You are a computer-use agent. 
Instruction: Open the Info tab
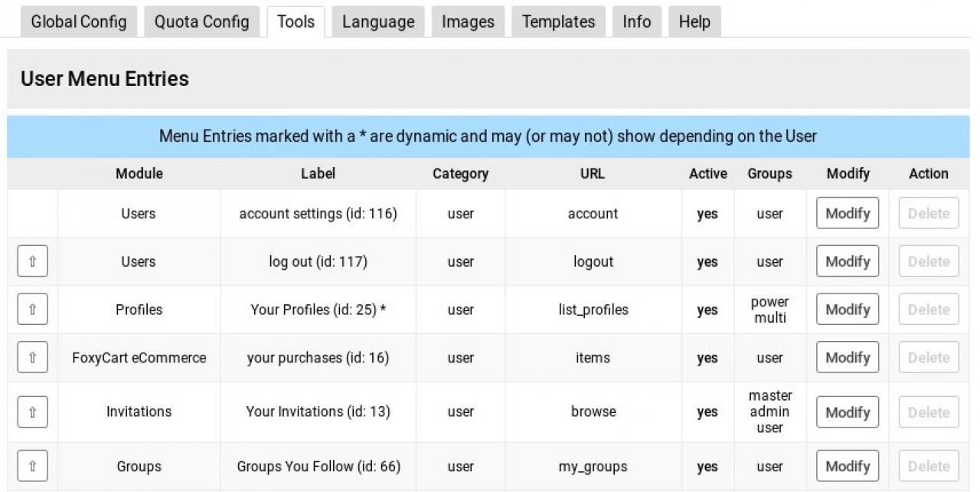[637, 21]
